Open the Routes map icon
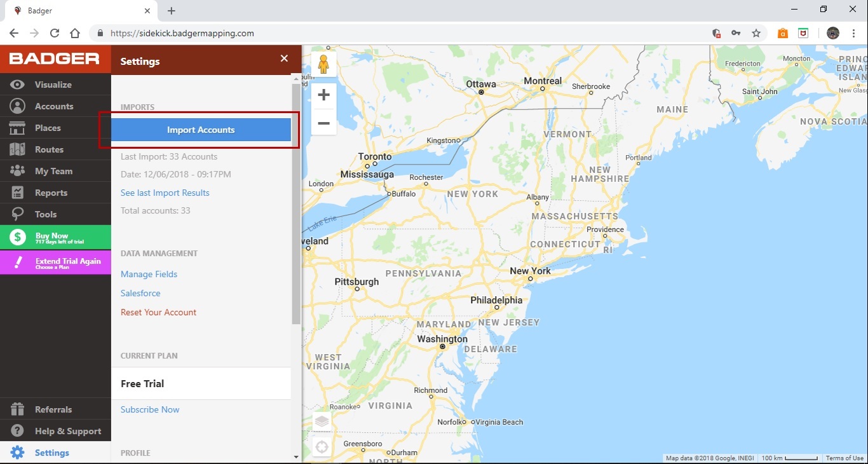This screenshot has width=868, height=464. (x=17, y=149)
